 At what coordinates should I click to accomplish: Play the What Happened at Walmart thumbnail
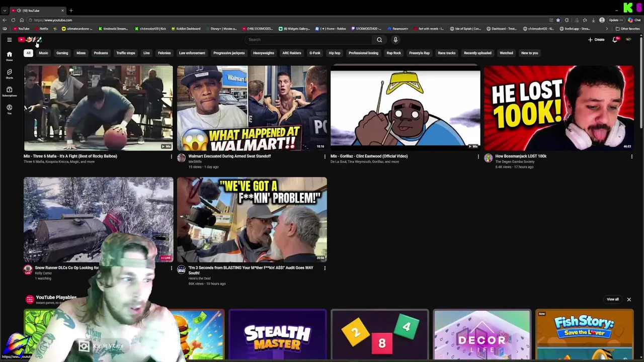pyautogui.click(x=252, y=108)
